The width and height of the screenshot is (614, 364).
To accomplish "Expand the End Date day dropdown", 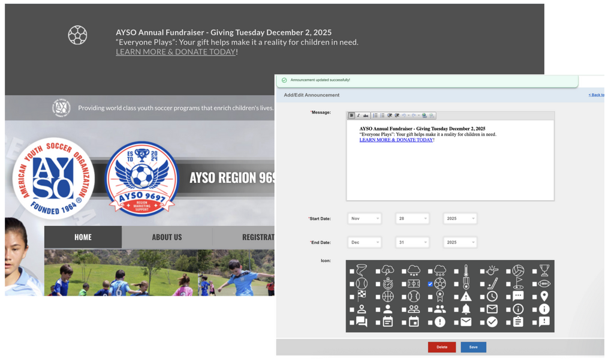I will (x=412, y=243).
